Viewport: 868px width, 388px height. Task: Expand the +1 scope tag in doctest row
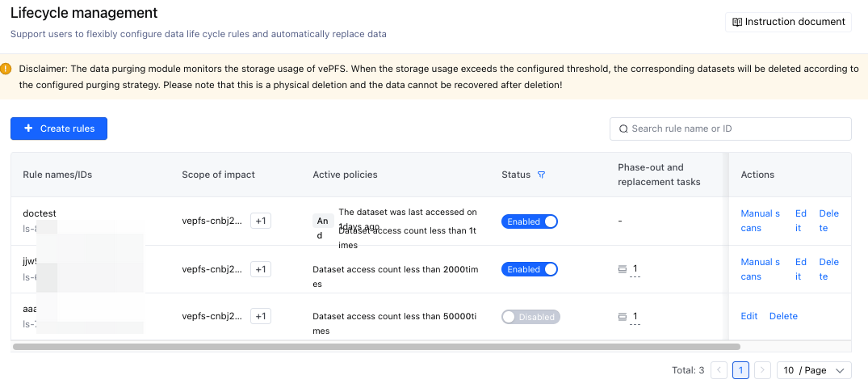point(261,221)
